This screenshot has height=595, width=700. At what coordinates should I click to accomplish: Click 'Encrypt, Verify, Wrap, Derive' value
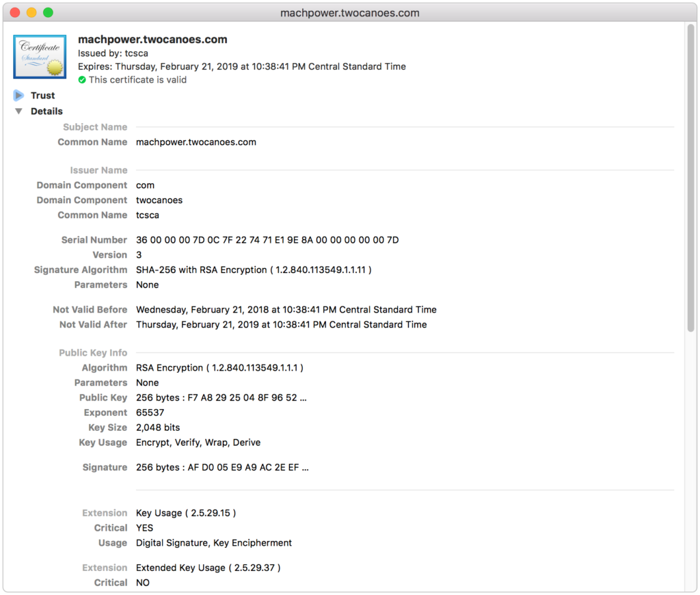point(198,442)
